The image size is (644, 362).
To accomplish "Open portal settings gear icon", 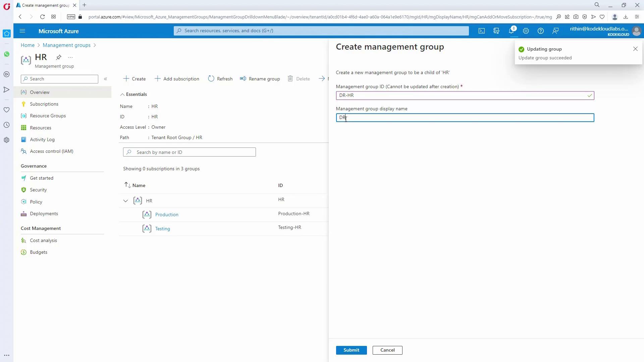I will tap(526, 31).
